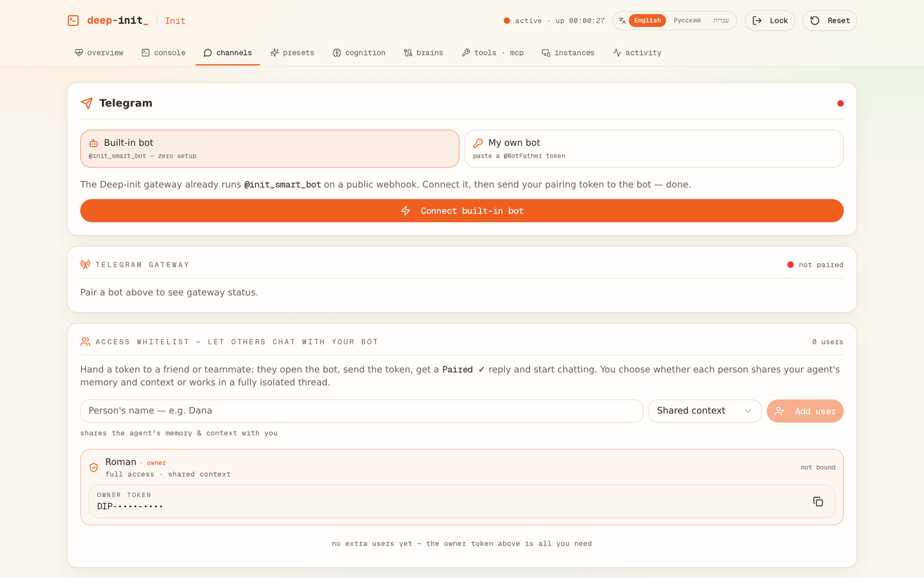Open the Shared context dropdown
This screenshot has height=578, width=924.
705,411
